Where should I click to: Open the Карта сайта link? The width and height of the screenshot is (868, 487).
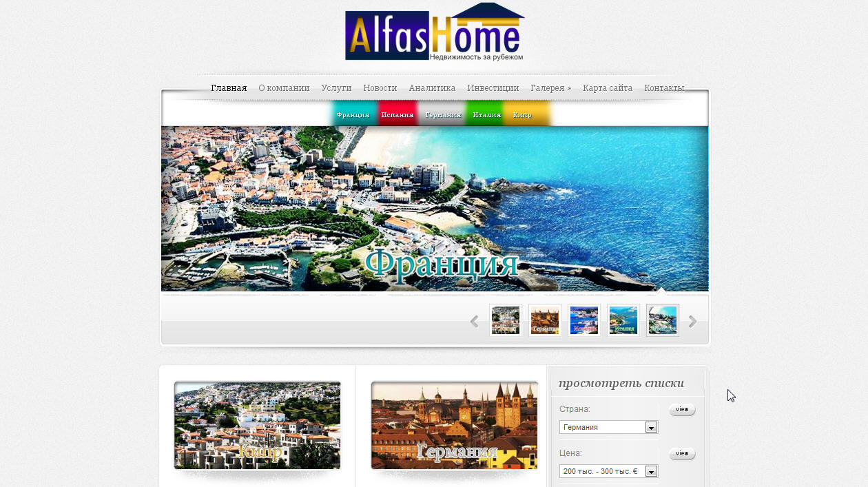tap(608, 88)
